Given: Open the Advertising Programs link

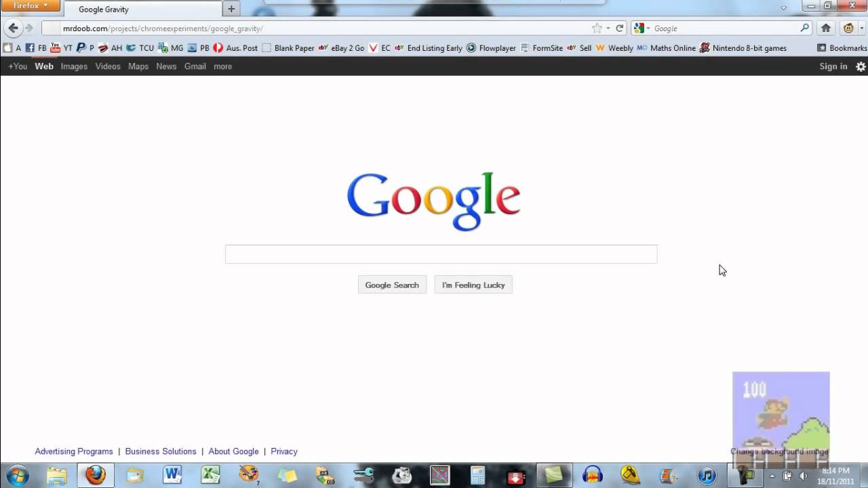Looking at the screenshot, I should click(74, 451).
